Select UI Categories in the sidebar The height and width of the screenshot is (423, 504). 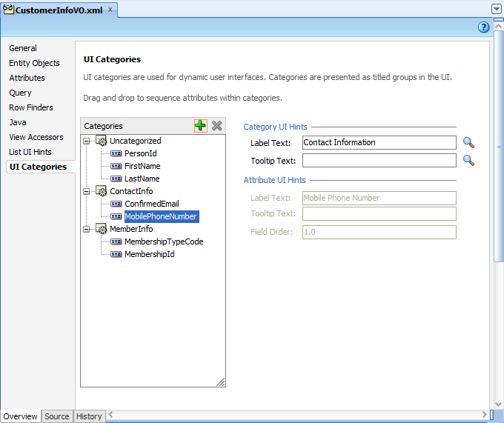(39, 167)
